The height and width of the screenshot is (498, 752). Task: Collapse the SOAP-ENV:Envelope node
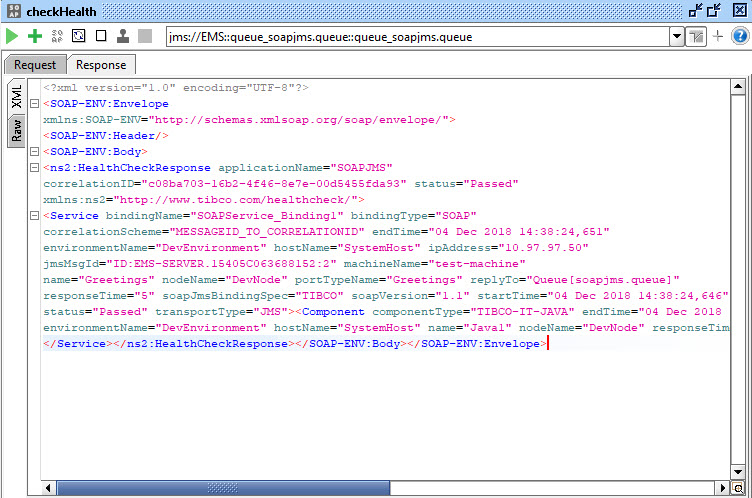tap(35, 104)
